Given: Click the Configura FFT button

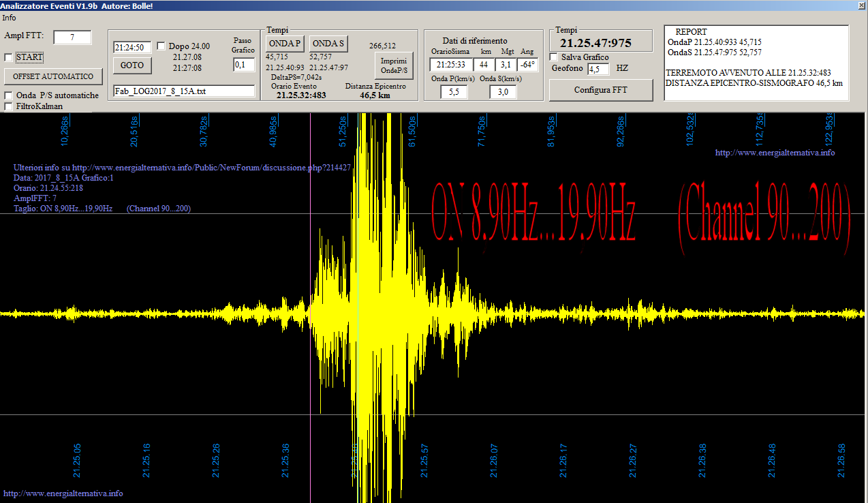Looking at the screenshot, I should click(x=601, y=90).
